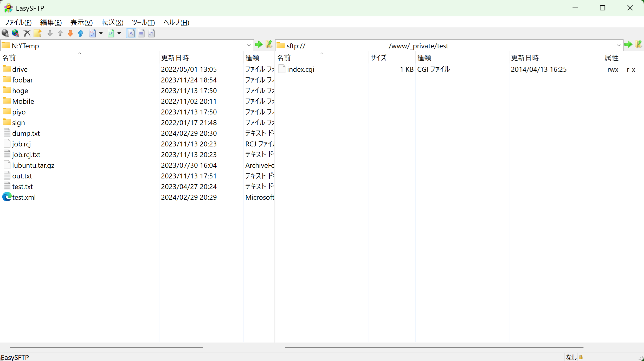Click the gray Upload arrow icon

[60, 33]
